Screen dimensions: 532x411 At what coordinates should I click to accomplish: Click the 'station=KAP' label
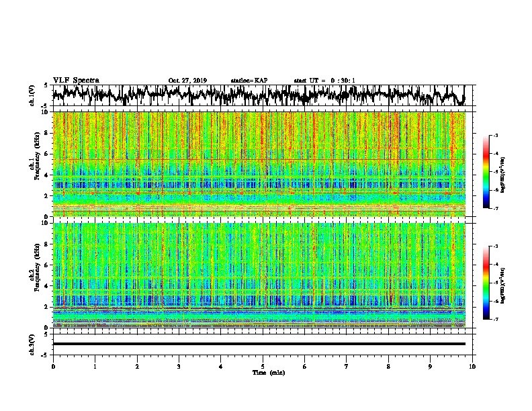click(x=249, y=81)
